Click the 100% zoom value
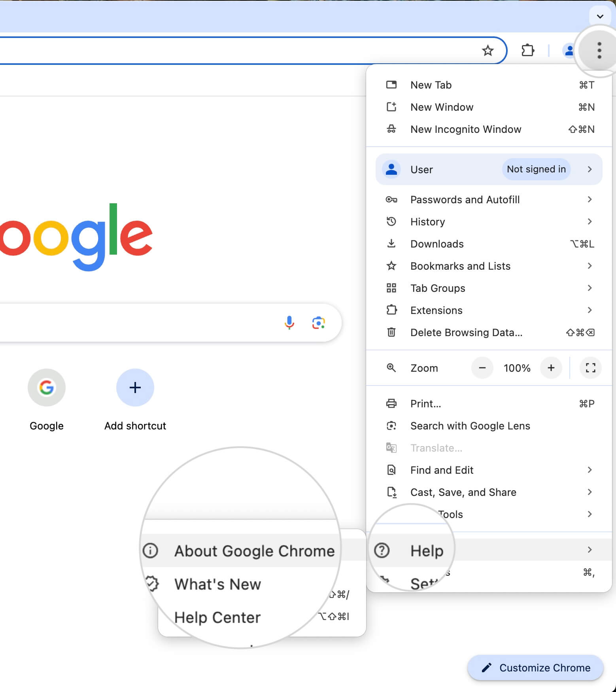The width and height of the screenshot is (616, 692). [517, 368]
